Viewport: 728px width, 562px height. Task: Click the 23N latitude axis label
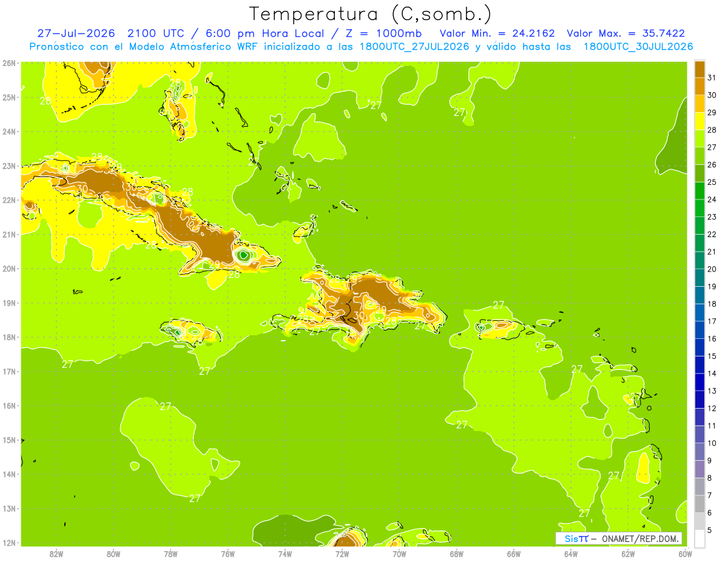(8, 166)
